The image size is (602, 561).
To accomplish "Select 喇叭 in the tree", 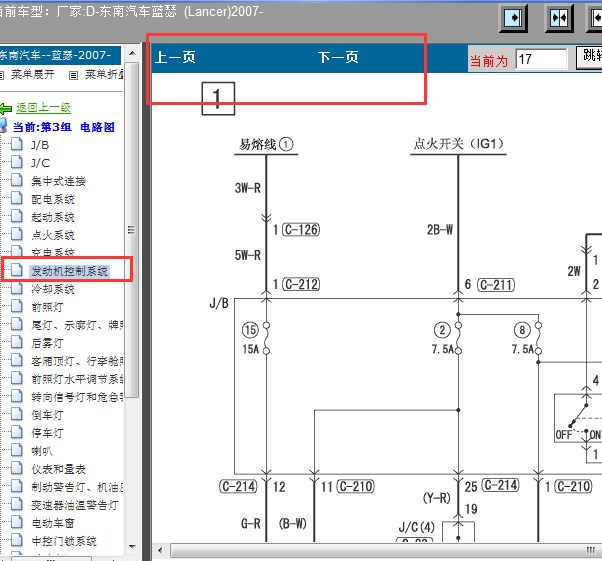I will (42, 451).
